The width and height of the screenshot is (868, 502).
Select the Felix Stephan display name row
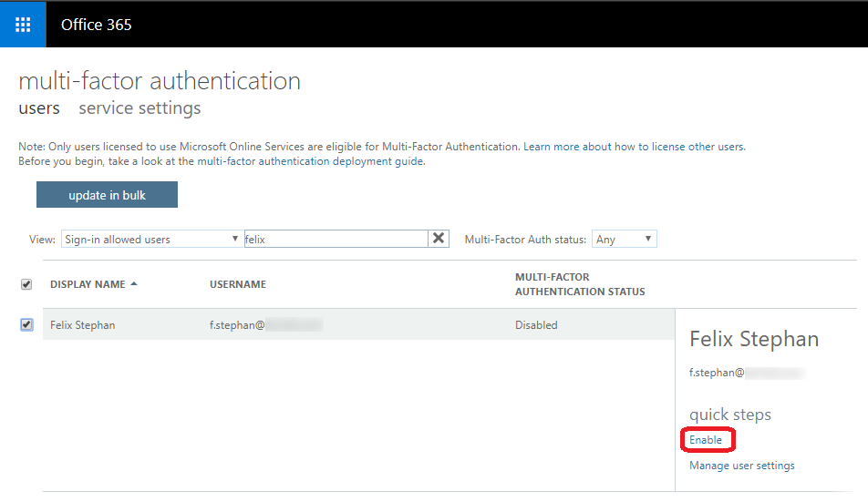click(83, 325)
